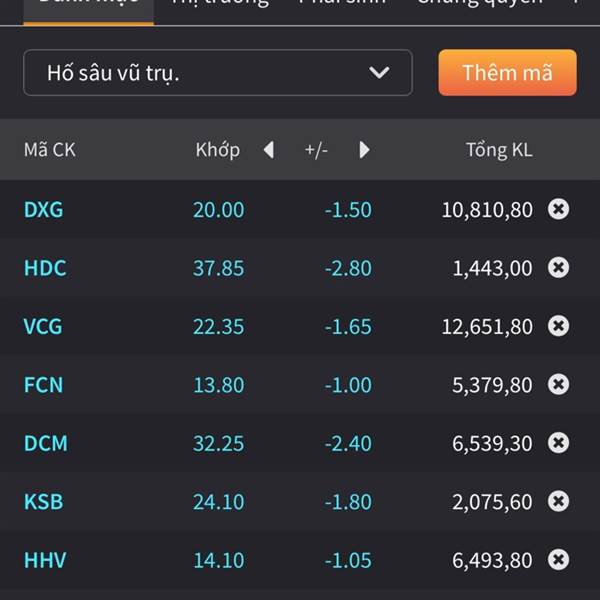Delete KSB from the watchlist

[x=558, y=501]
